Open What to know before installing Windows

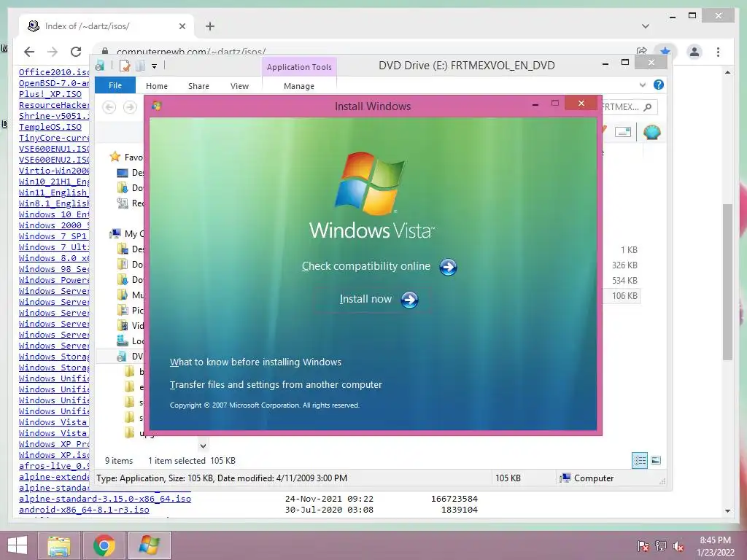(x=255, y=362)
